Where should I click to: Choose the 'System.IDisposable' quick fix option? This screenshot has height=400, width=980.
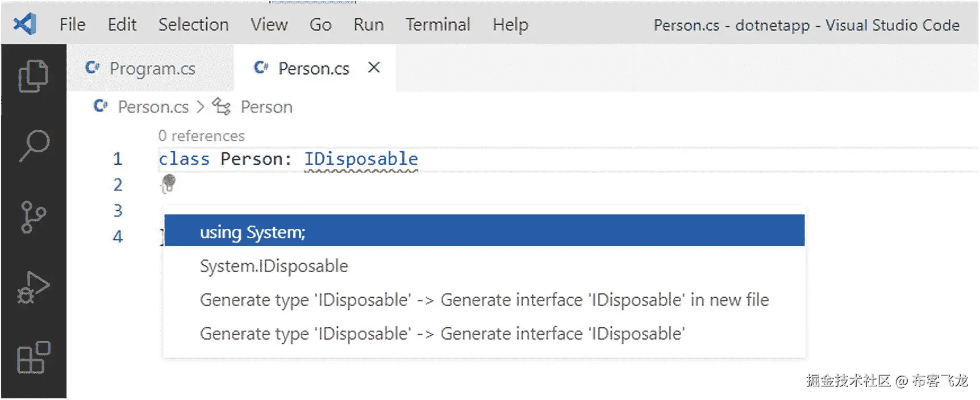tap(274, 266)
